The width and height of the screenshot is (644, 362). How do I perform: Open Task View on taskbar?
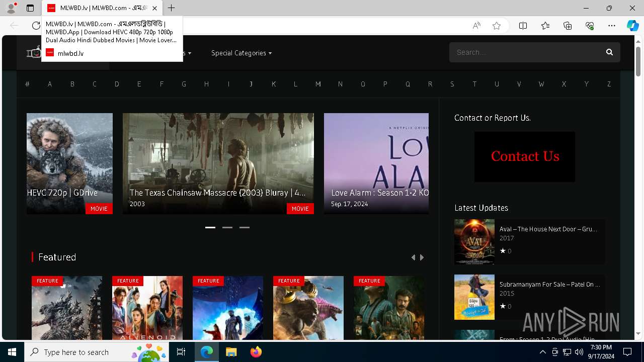point(181,352)
